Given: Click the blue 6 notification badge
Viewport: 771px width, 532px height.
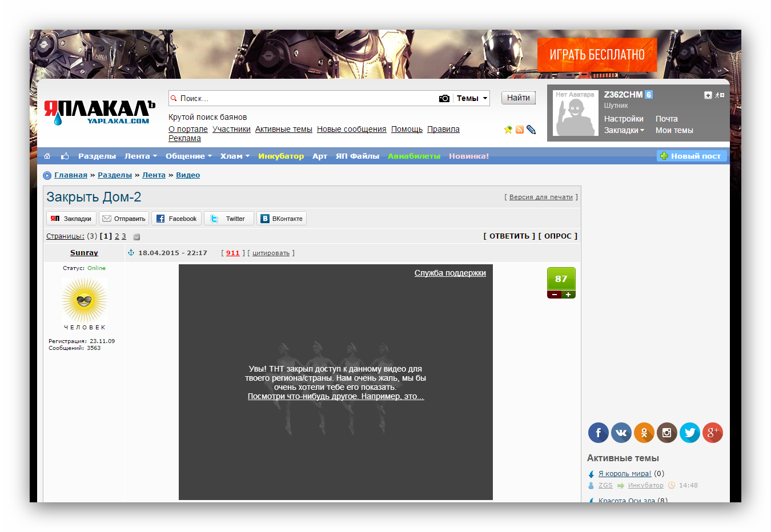Looking at the screenshot, I should (649, 95).
